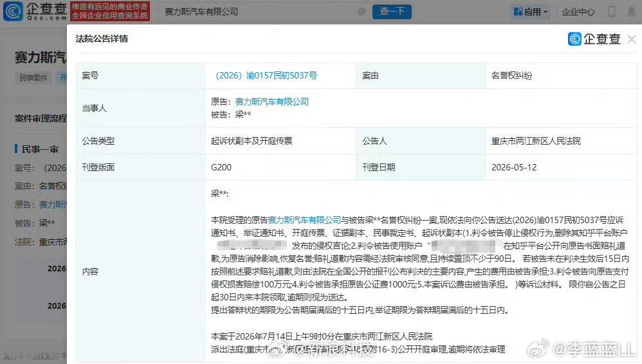Click the 企查查 logo in the dialog header
This screenshot has width=642, height=364.
(594, 39)
